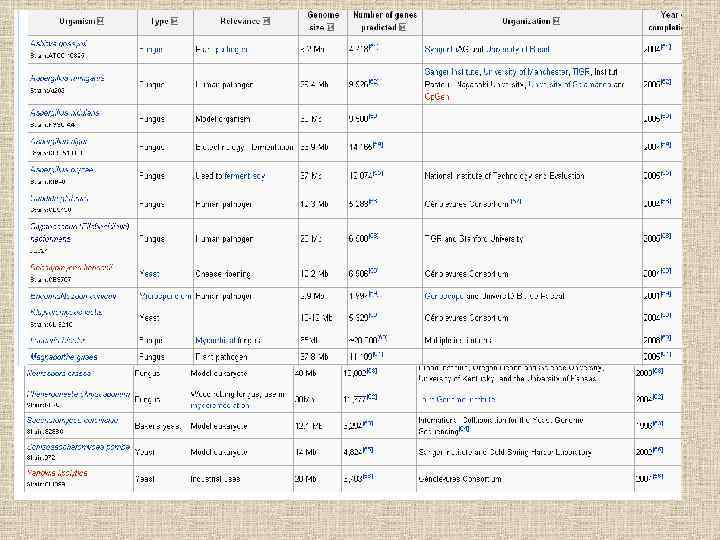720x540 pixels.
Task: Sort table by Genome size column
Action: [330, 28]
